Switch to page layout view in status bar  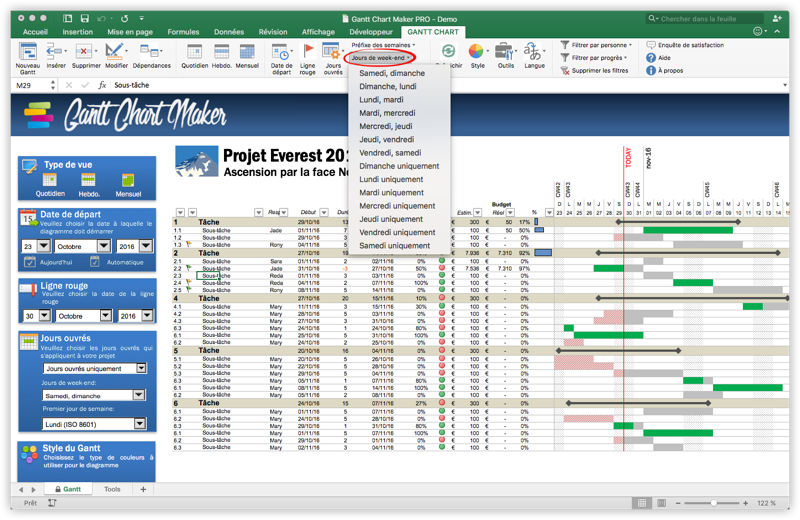(x=662, y=503)
